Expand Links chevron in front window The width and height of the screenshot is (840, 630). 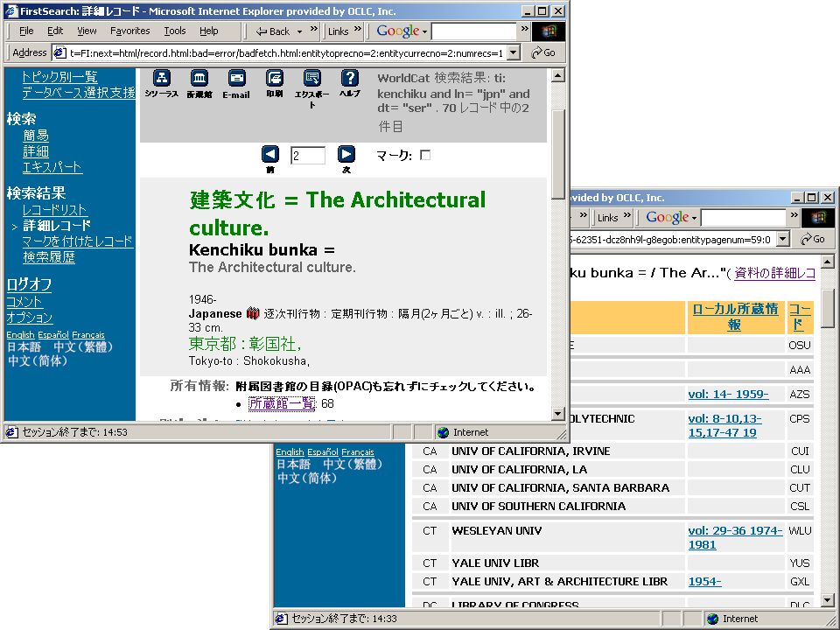coord(357,29)
